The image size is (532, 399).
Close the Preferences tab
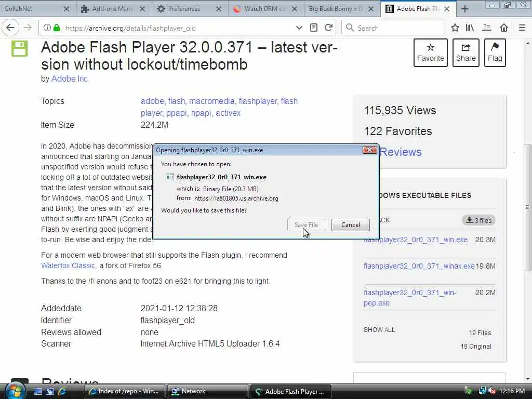click(x=219, y=9)
